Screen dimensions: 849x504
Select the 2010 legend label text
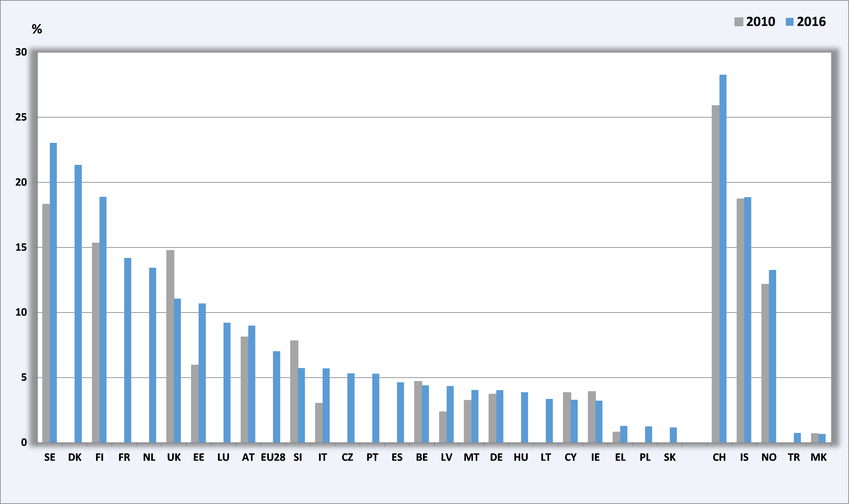coord(761,22)
